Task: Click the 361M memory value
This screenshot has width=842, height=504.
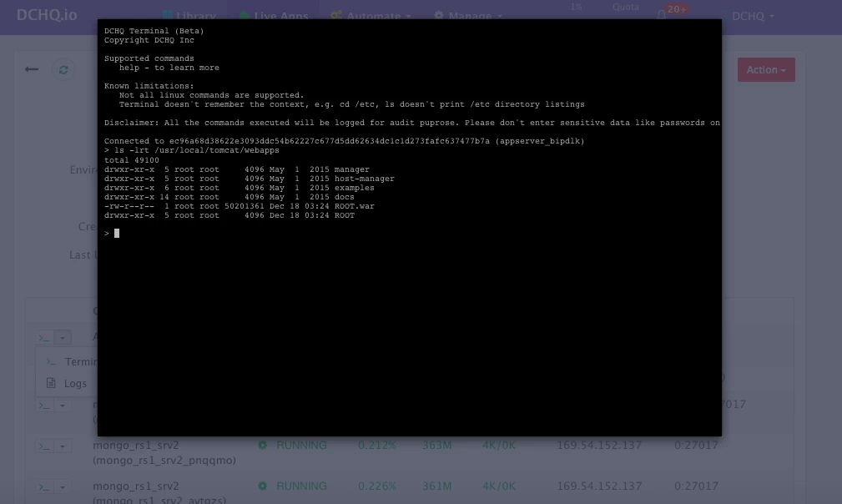Action: 436,486
